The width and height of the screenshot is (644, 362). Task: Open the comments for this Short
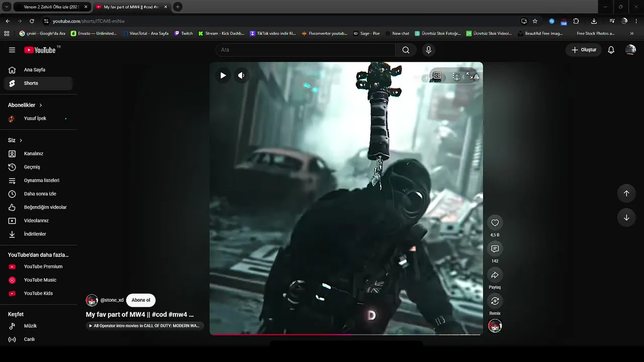(495, 249)
